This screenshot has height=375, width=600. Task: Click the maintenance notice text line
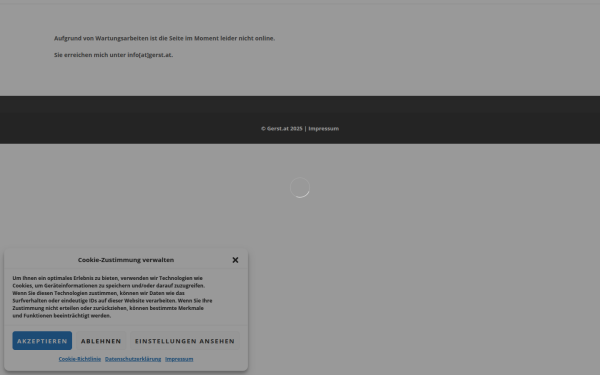[x=165, y=38]
